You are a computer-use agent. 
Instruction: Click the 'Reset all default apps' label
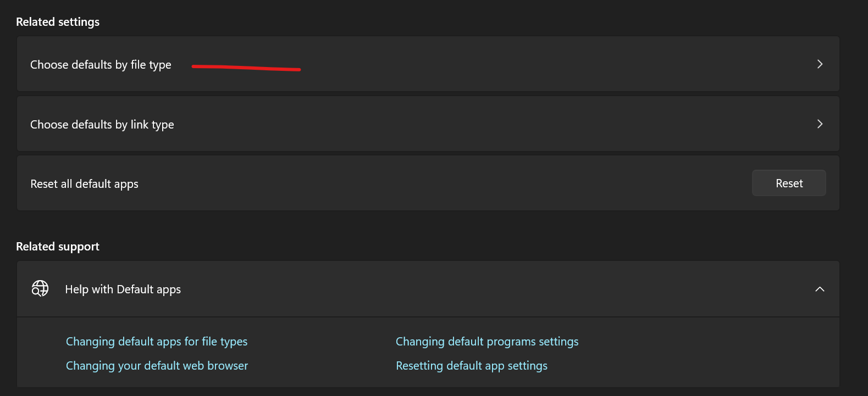tap(84, 184)
